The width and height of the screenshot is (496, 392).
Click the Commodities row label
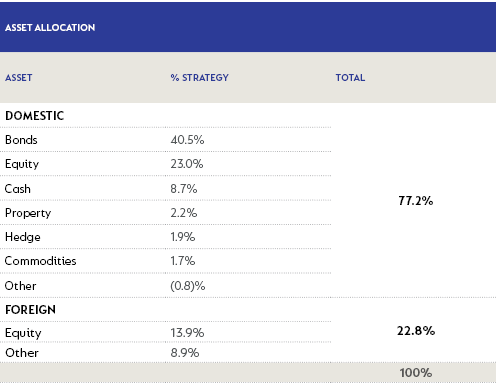pyautogui.click(x=40, y=261)
